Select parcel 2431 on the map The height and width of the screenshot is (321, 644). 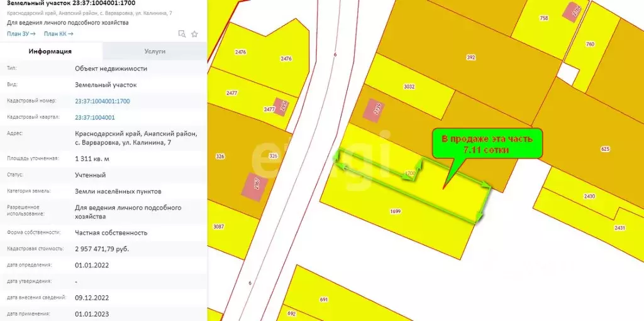[x=619, y=227]
